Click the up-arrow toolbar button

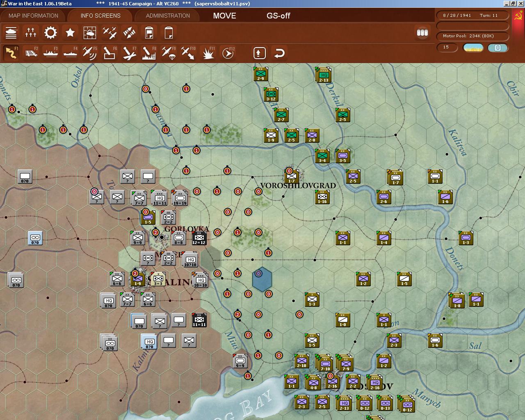click(x=259, y=53)
